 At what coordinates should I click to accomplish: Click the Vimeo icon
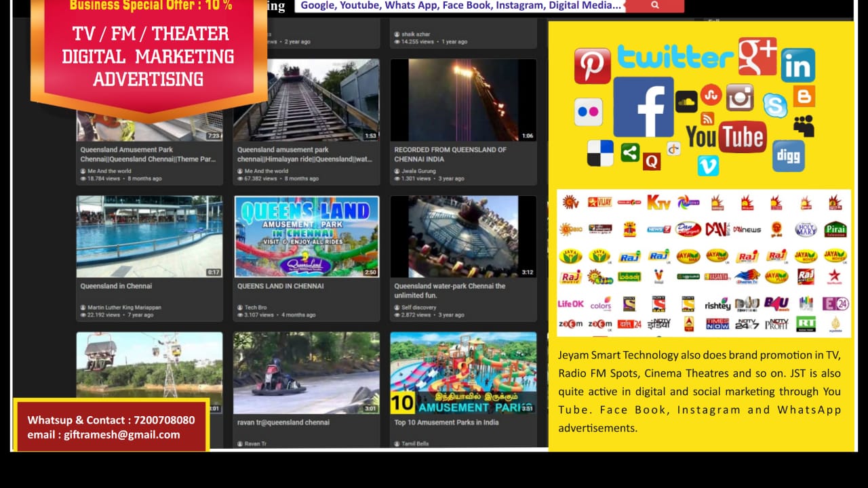click(707, 165)
